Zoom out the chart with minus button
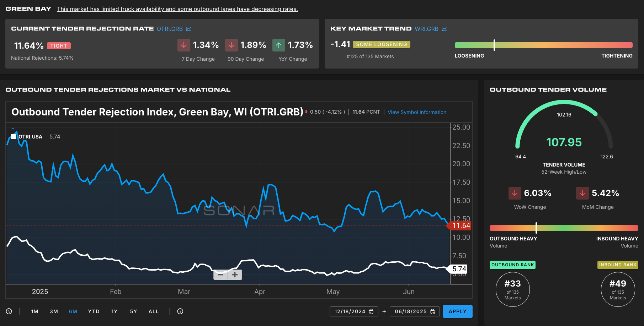644x326 pixels. tap(220, 275)
